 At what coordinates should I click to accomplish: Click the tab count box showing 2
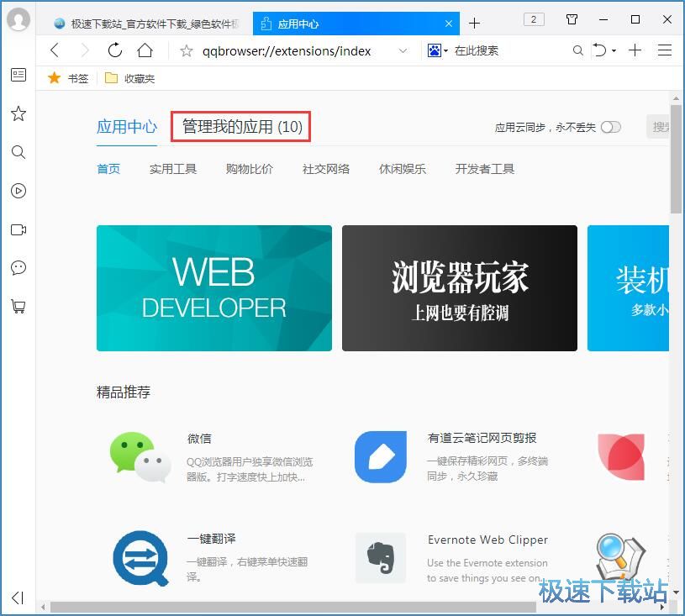tap(534, 19)
